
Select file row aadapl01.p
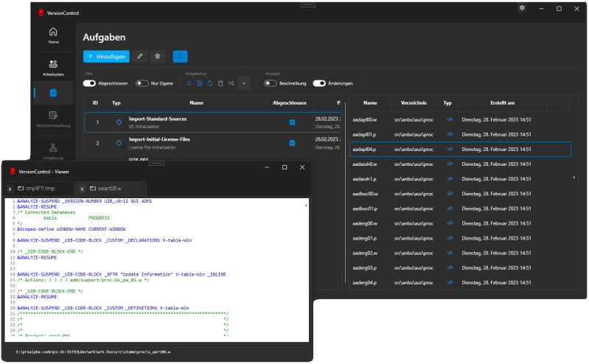point(460,134)
